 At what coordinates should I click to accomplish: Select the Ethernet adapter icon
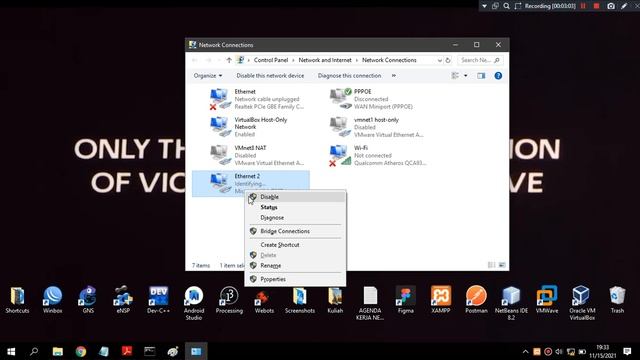point(220,99)
